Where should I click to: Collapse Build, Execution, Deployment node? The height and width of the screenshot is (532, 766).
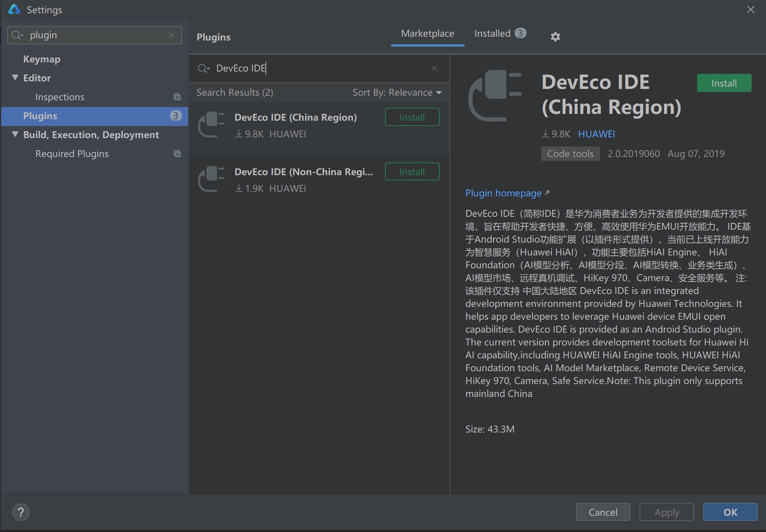click(15, 134)
